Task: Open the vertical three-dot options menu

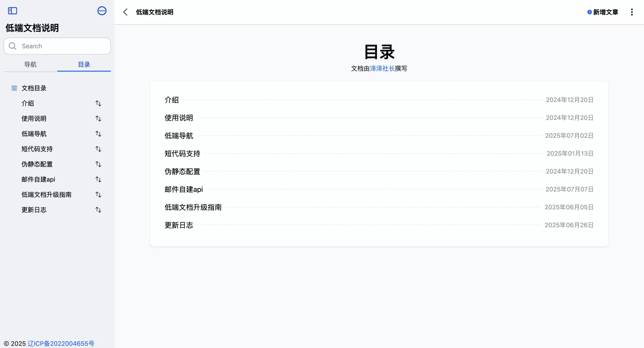Action: 632,12
